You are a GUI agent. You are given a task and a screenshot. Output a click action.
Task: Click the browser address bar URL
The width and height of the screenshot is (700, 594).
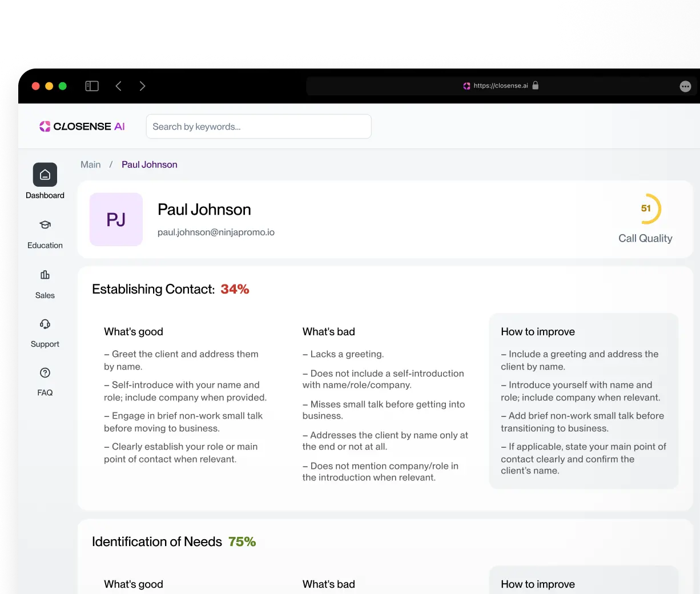(x=500, y=86)
